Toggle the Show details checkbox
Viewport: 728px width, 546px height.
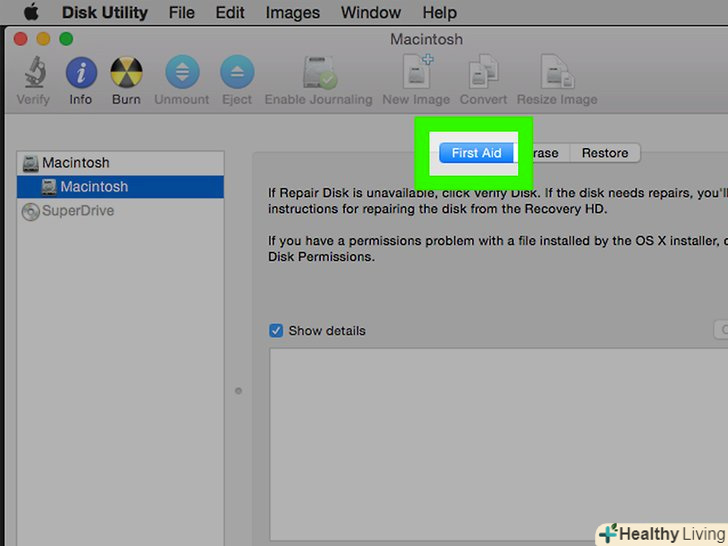point(276,331)
